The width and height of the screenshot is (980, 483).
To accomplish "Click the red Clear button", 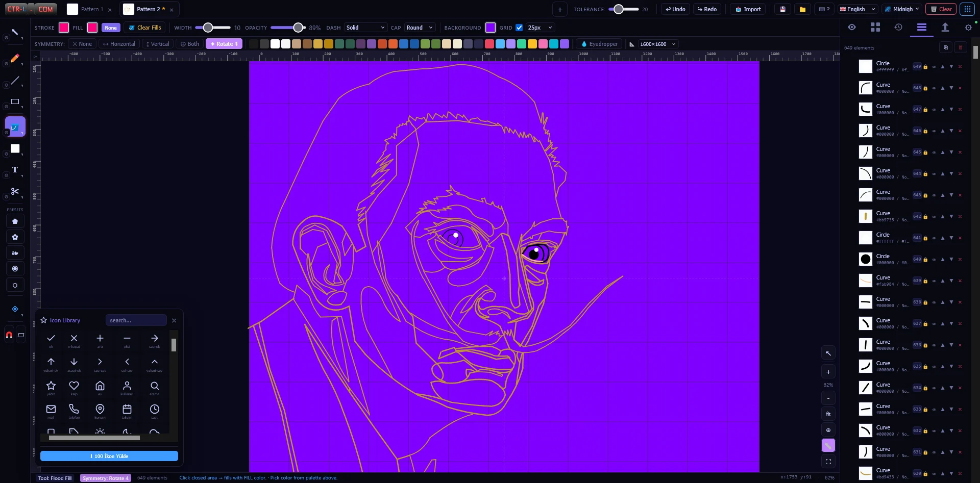I will [x=941, y=9].
